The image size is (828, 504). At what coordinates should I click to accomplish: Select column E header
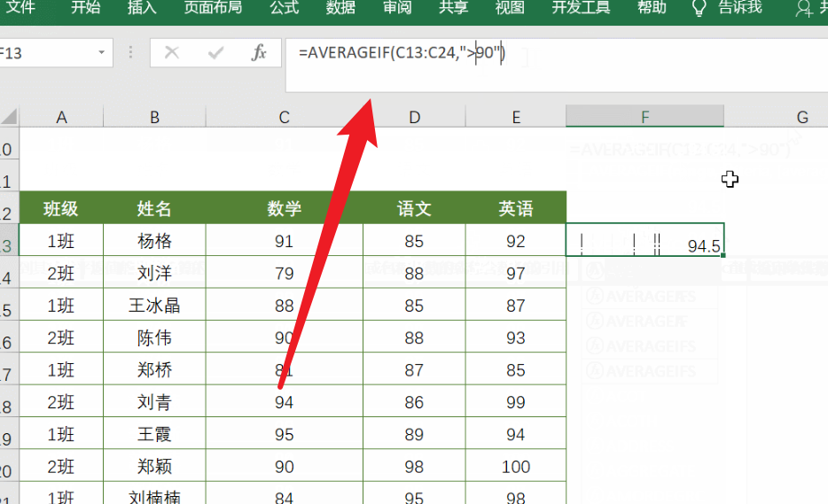516,117
